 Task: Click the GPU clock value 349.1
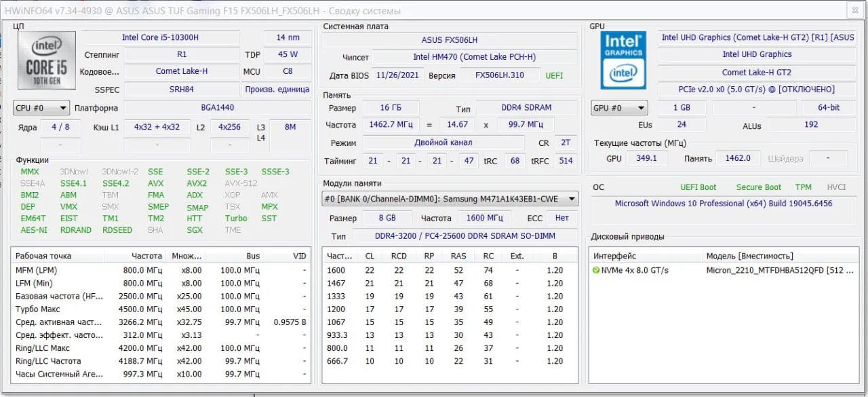646,158
